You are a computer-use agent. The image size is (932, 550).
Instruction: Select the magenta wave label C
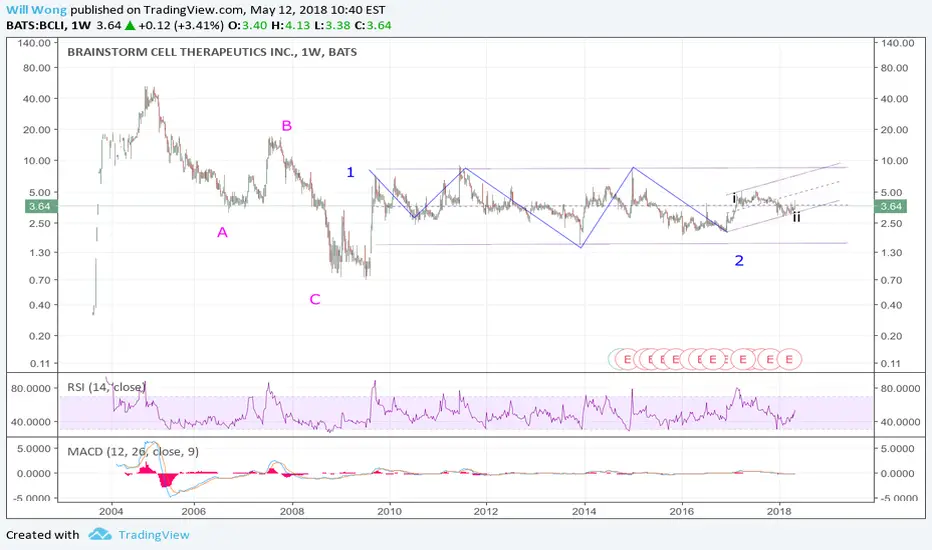tap(315, 299)
